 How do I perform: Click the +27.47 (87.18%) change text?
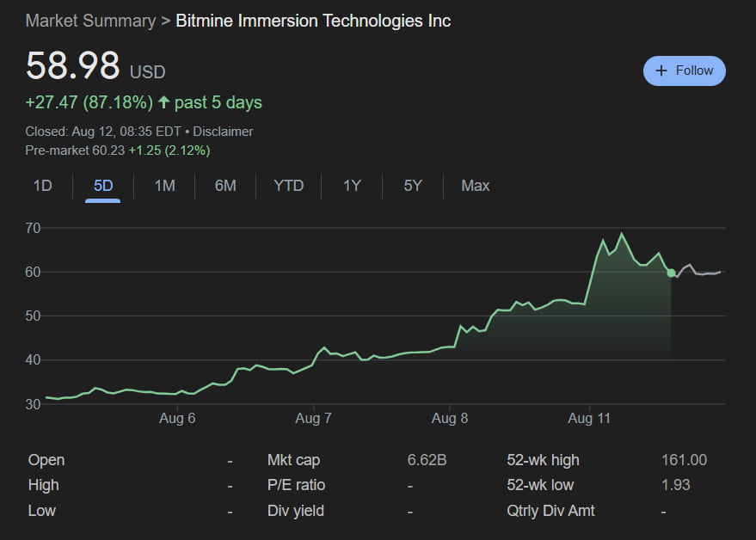pyautogui.click(x=89, y=102)
